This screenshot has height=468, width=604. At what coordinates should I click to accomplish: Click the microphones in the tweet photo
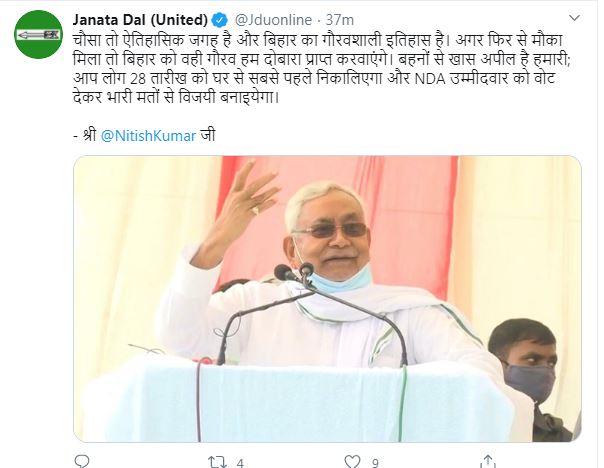click(295, 273)
